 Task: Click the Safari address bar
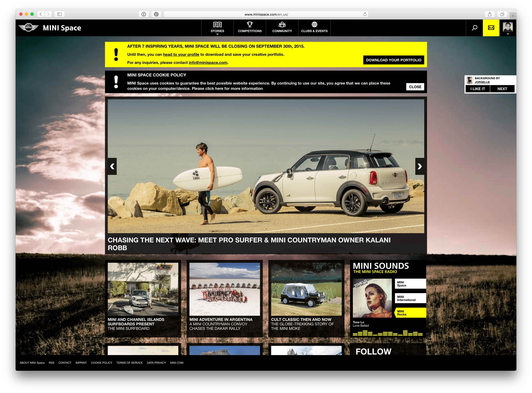(266, 14)
